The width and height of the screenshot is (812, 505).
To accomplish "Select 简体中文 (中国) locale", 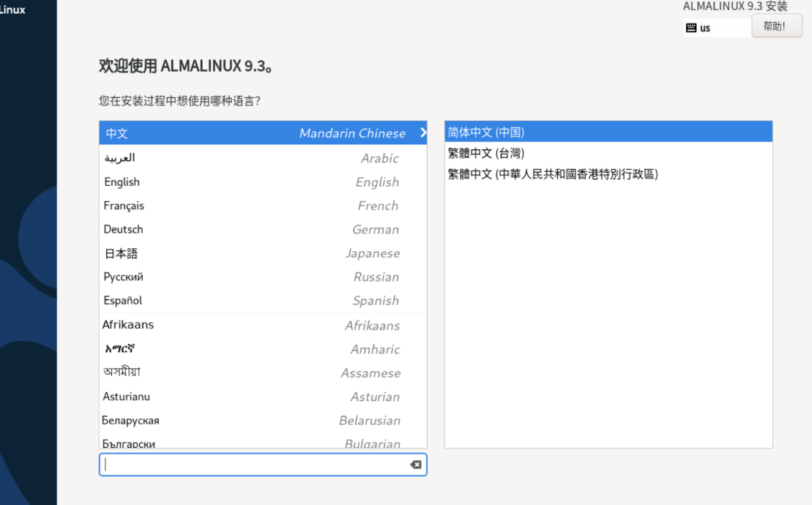I will pos(608,132).
